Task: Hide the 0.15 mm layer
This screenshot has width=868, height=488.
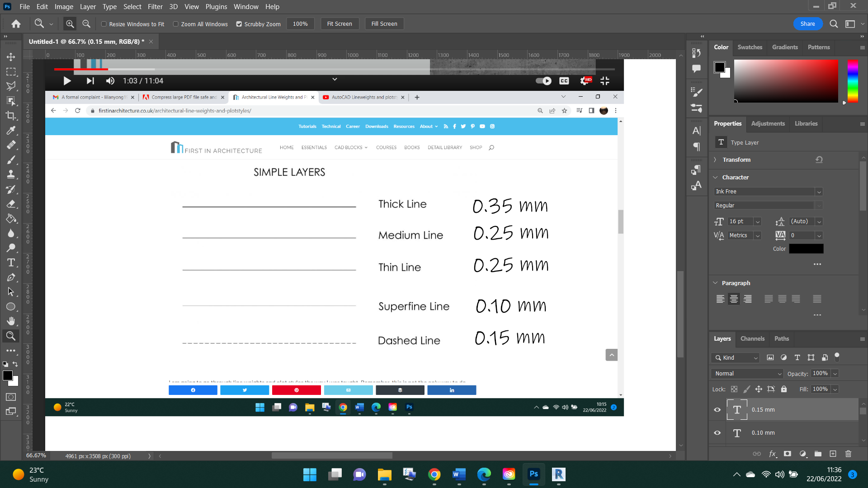Action: click(x=717, y=410)
